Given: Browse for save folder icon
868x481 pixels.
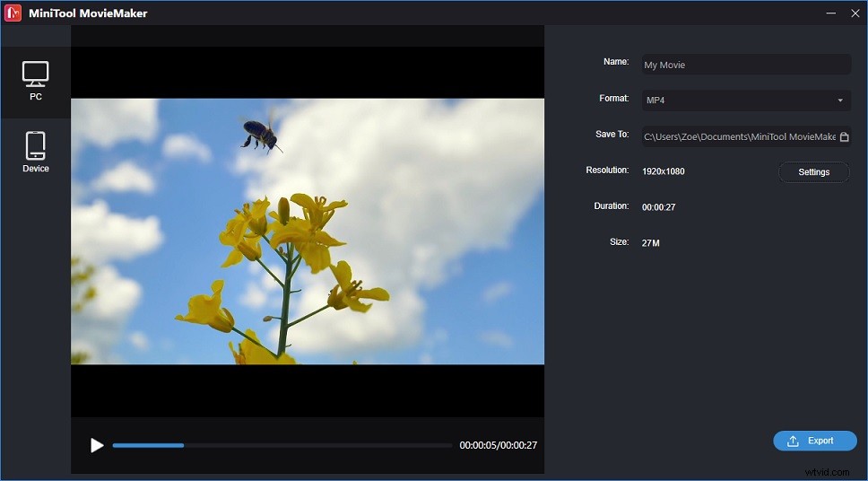Looking at the screenshot, I should pyautogui.click(x=844, y=136).
